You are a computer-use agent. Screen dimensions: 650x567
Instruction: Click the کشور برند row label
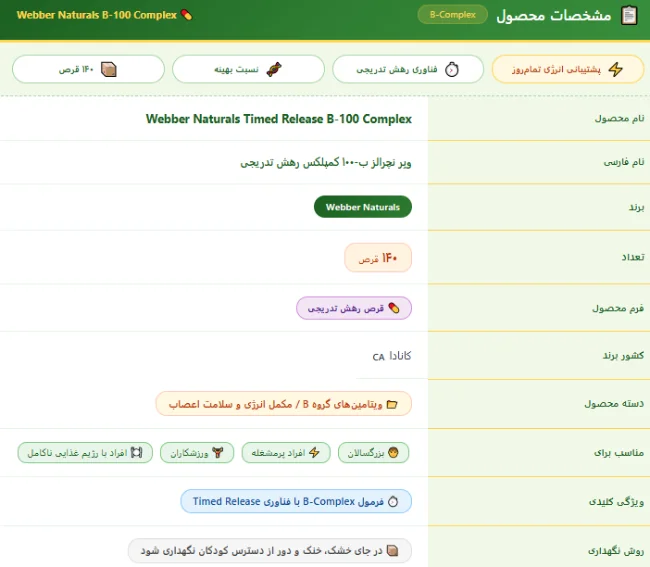(x=623, y=356)
